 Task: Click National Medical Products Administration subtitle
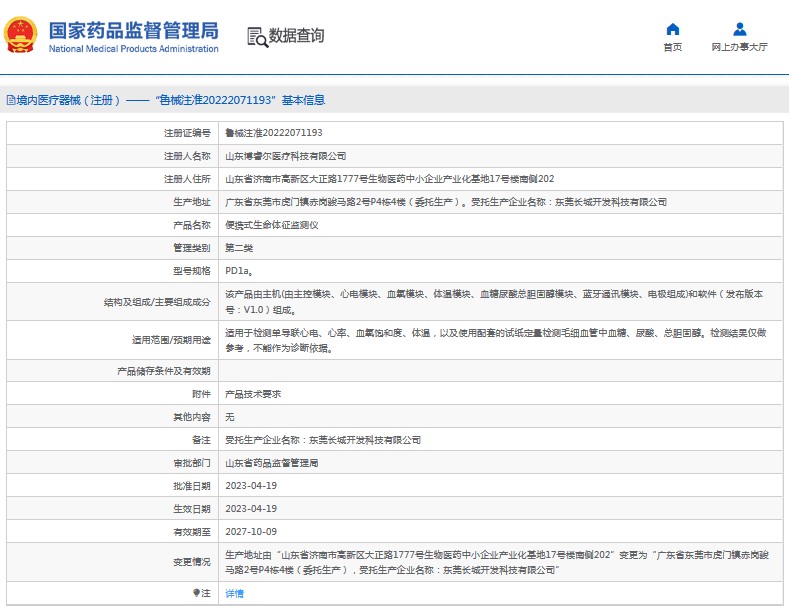(x=134, y=49)
